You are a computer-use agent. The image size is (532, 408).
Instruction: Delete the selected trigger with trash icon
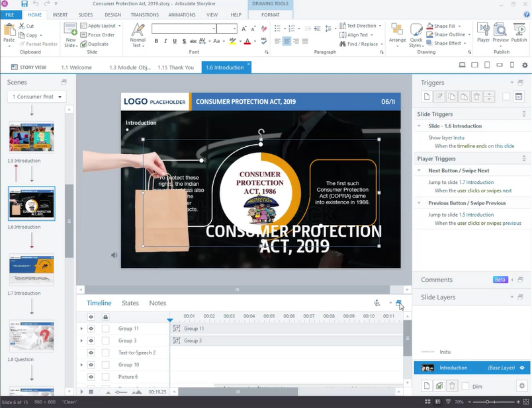point(476,97)
